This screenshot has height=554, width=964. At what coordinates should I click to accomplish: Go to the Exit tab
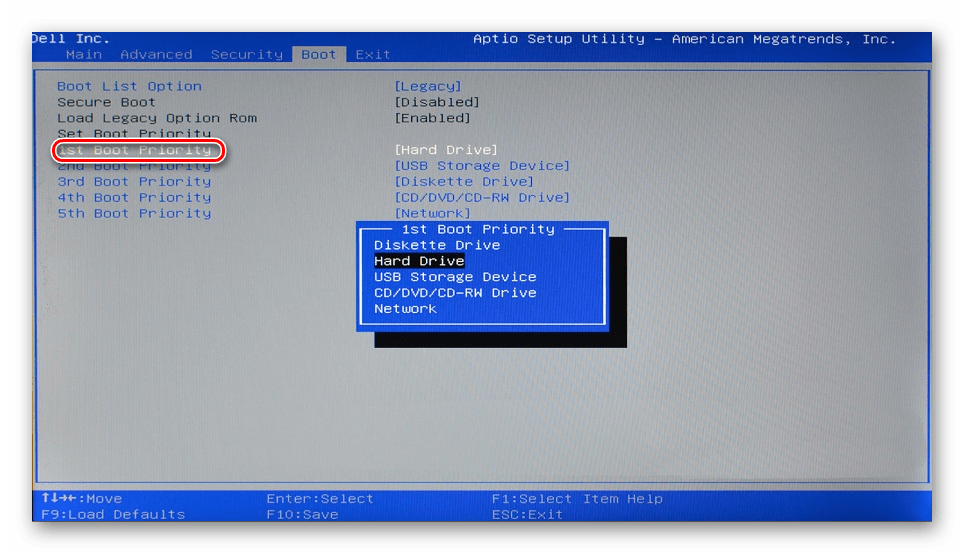click(373, 54)
